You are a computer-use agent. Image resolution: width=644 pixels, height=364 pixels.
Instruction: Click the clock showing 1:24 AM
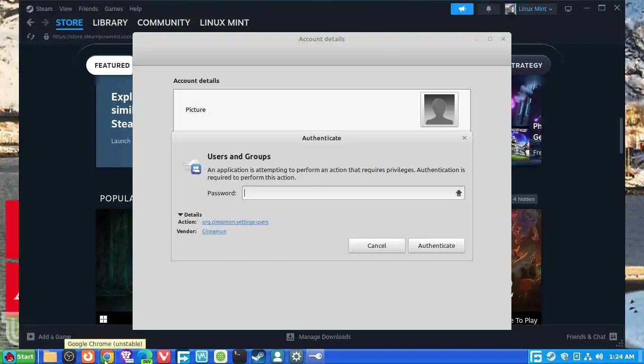pos(621,356)
